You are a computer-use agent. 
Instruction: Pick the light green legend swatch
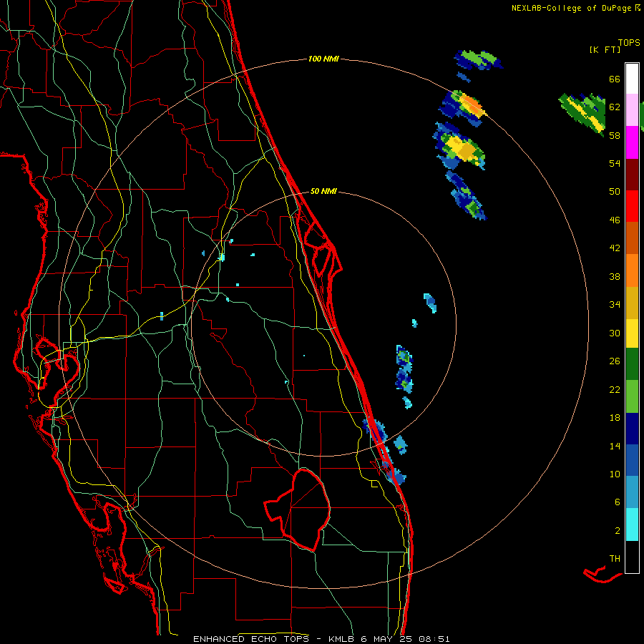[632, 396]
